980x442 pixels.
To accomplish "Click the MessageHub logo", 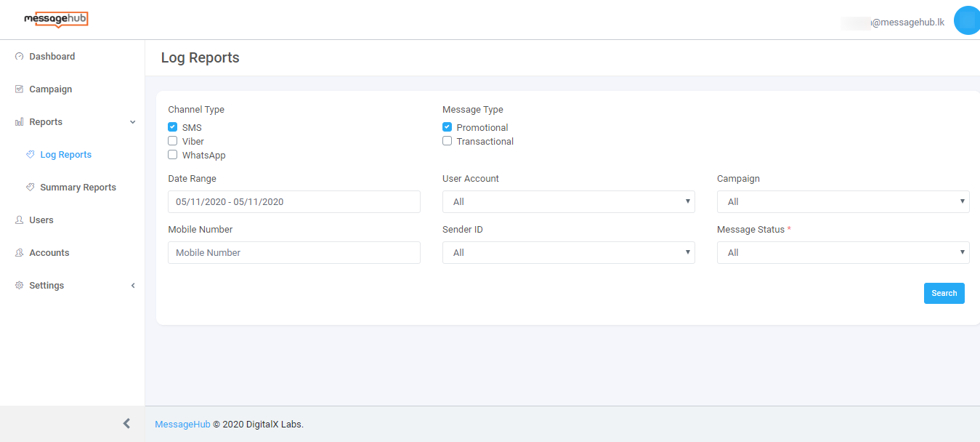I will (56, 20).
